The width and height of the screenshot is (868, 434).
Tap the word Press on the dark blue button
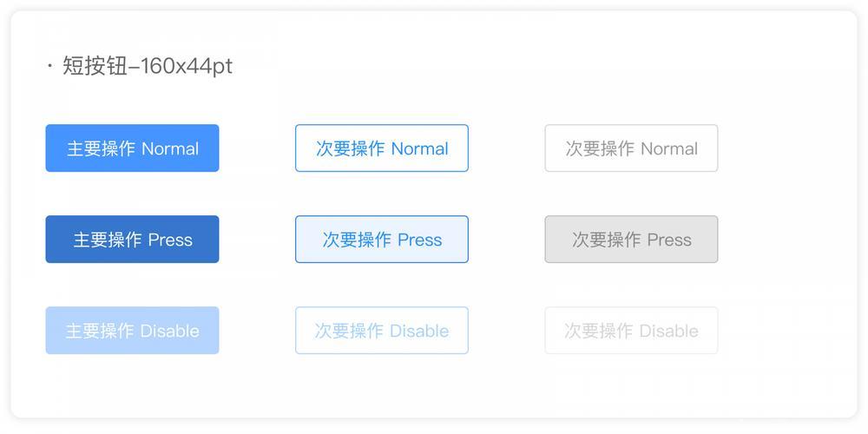pyautogui.click(x=170, y=240)
